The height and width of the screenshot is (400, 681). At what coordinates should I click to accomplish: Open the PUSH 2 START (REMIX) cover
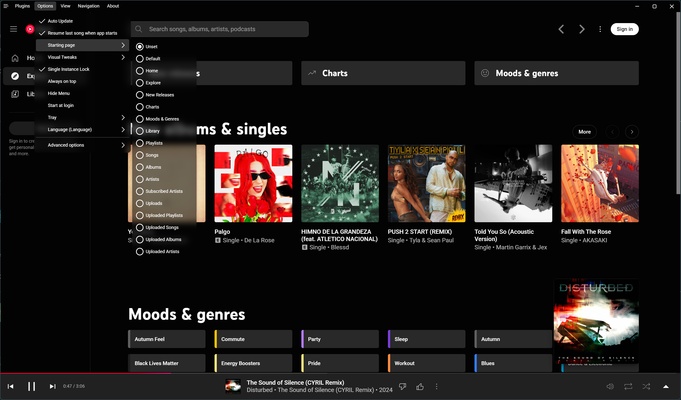(x=426, y=183)
